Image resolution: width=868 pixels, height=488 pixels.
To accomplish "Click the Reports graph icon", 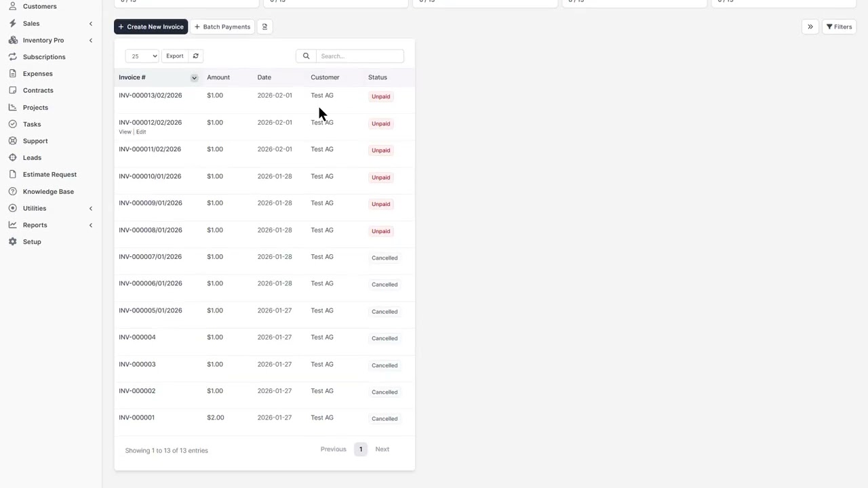I will (12, 225).
